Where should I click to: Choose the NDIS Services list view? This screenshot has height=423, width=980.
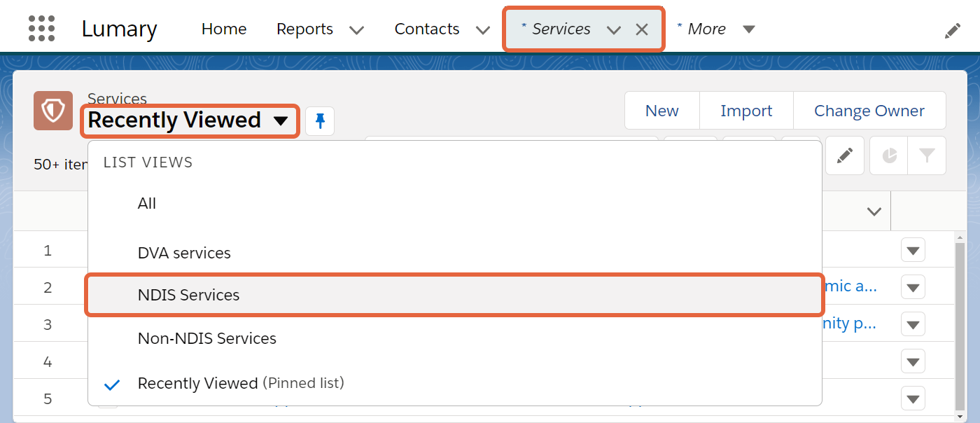(x=454, y=295)
